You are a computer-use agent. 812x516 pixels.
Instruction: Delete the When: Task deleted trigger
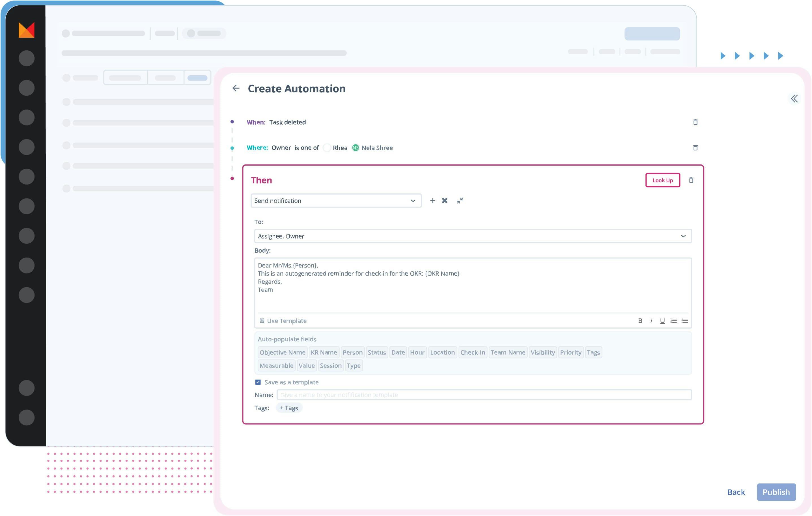[695, 122]
